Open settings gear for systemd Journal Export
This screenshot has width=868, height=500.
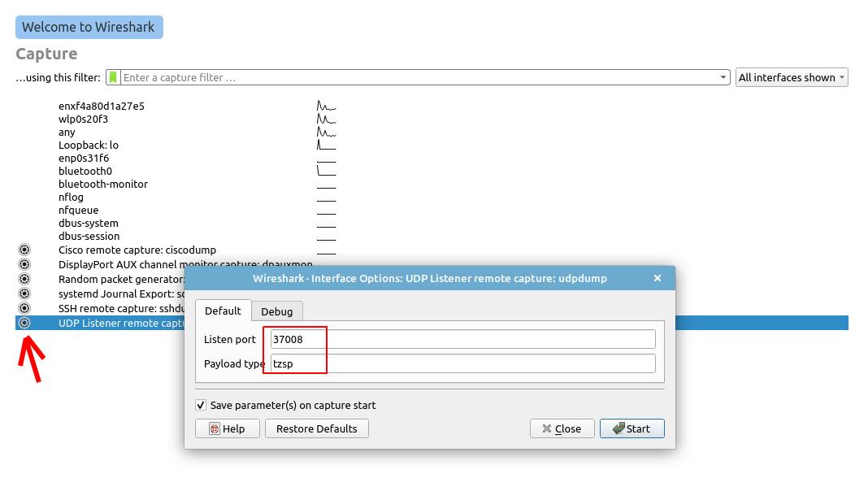[x=24, y=293]
